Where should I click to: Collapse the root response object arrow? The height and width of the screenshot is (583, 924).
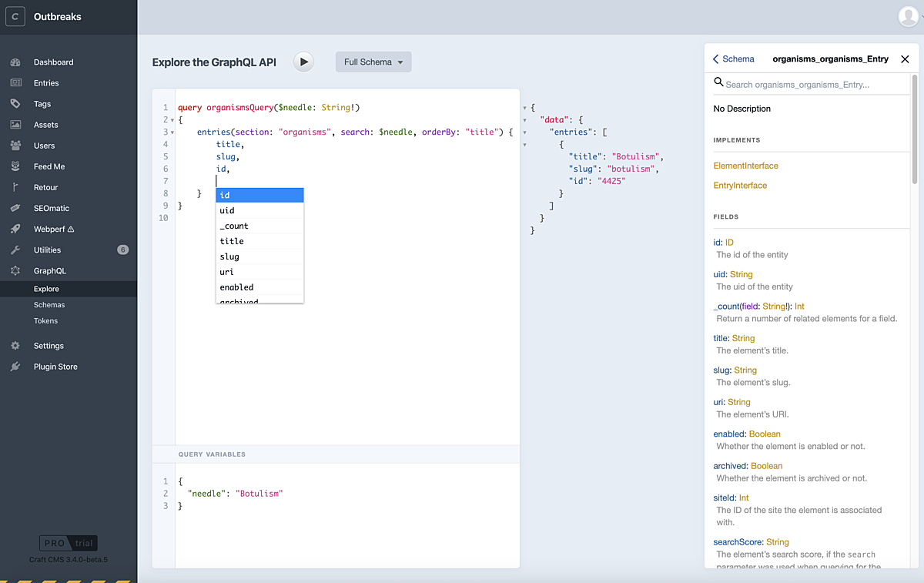pos(525,108)
